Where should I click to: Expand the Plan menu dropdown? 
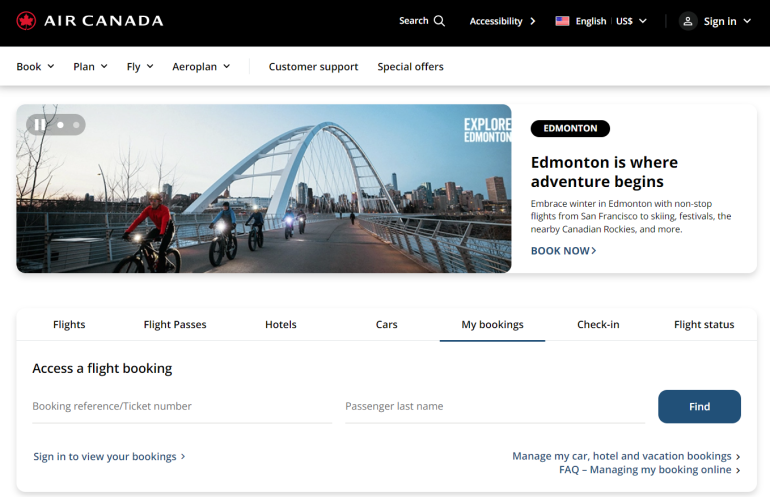coord(90,67)
